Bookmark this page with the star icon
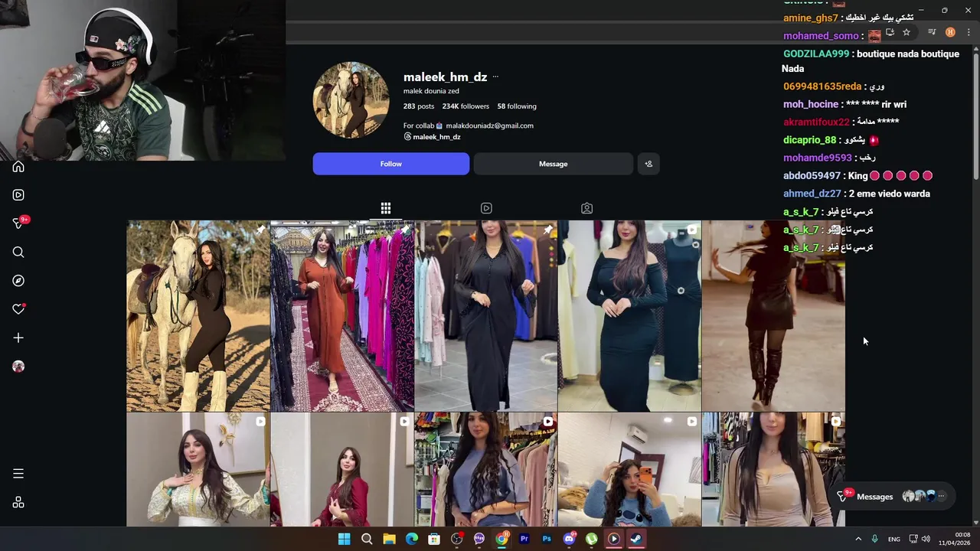The width and height of the screenshot is (980, 551). pos(906,32)
